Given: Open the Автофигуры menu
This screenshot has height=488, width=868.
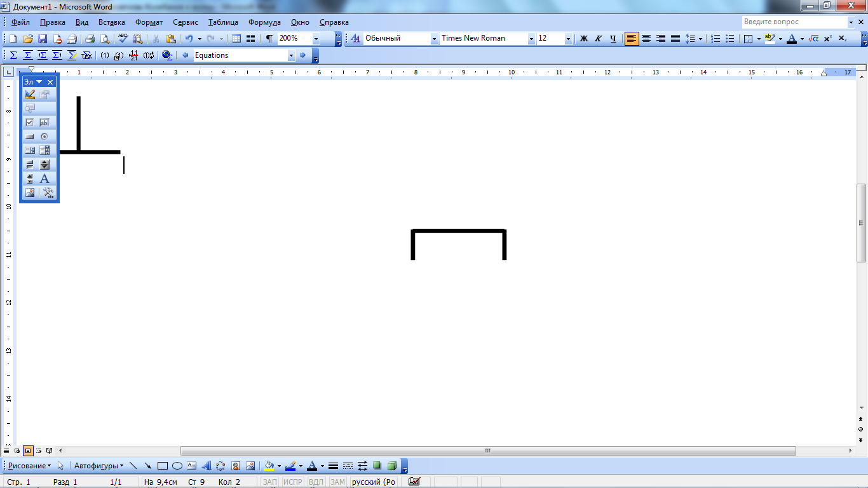Looking at the screenshot, I should pos(99,466).
